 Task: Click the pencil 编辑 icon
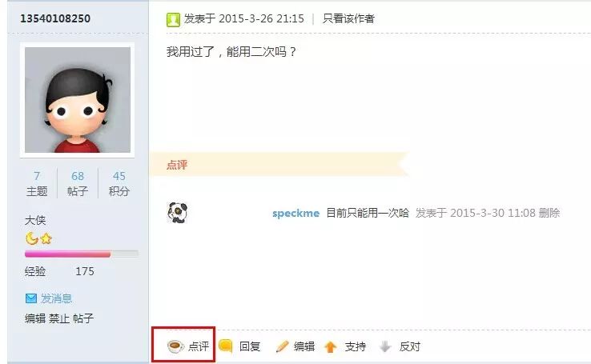tap(282, 346)
